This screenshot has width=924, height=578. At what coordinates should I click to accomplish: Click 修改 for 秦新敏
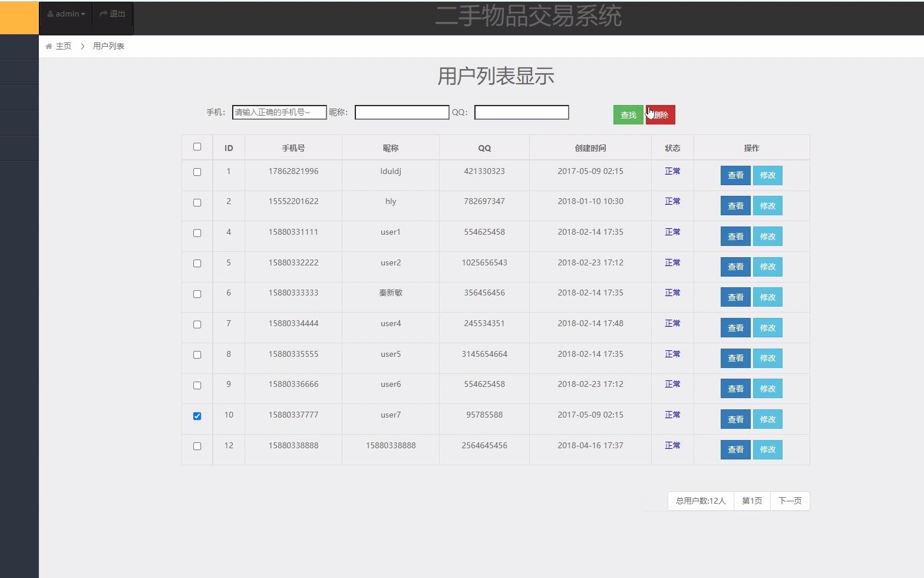click(x=767, y=297)
